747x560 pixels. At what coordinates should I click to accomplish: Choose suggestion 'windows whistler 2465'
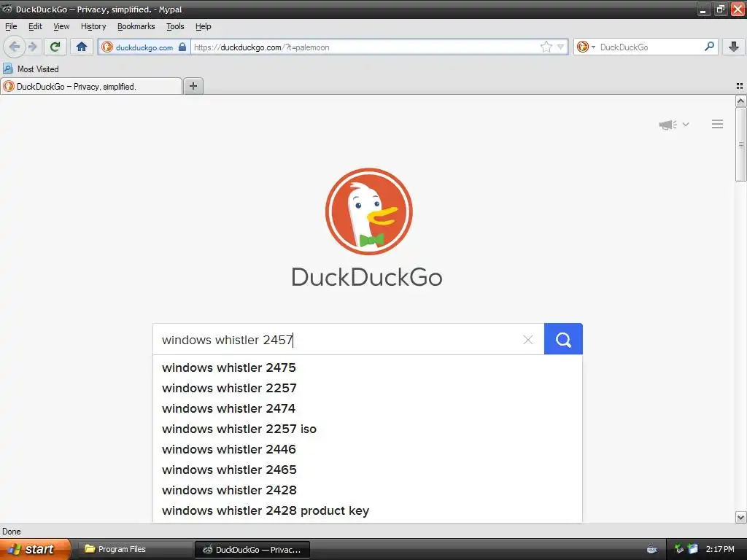point(368,470)
